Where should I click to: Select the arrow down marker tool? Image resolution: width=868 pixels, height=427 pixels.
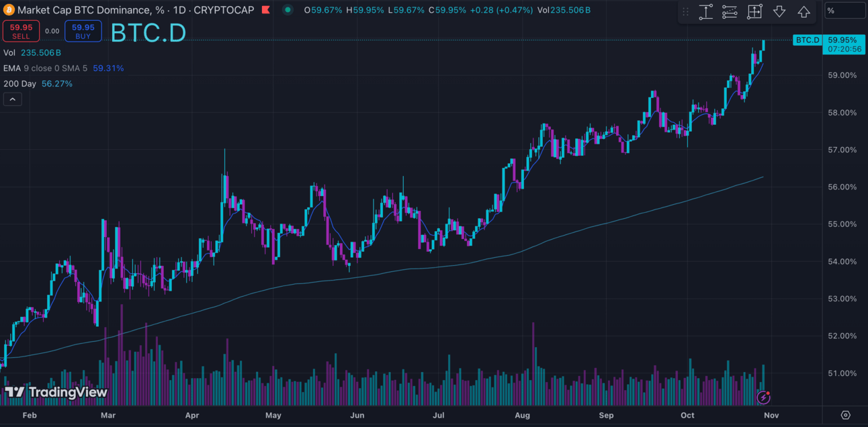coord(779,11)
